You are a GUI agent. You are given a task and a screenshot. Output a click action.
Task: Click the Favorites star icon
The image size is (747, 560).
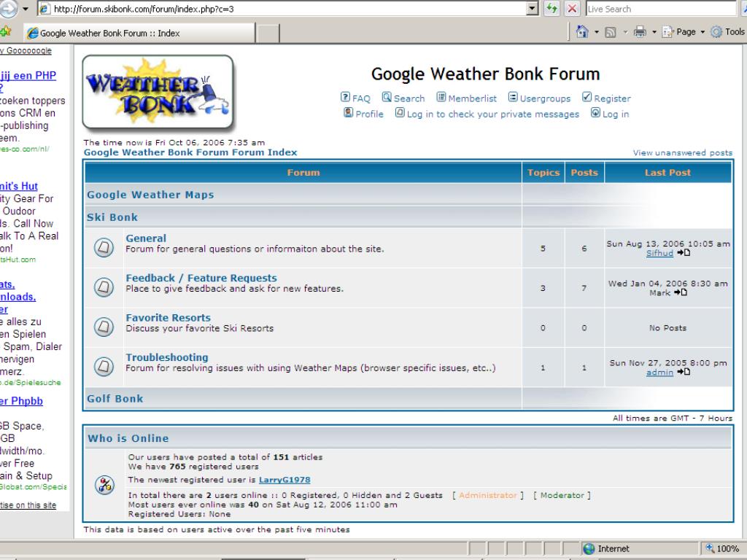(6, 31)
